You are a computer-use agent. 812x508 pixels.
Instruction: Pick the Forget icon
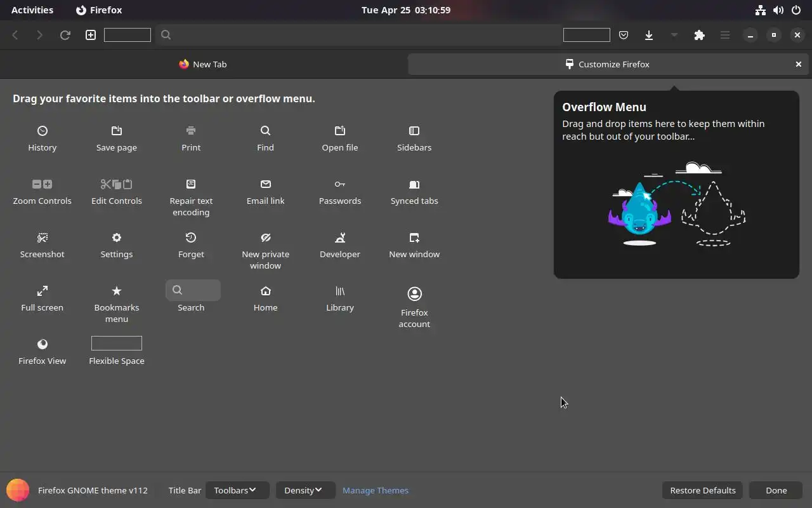click(191, 237)
